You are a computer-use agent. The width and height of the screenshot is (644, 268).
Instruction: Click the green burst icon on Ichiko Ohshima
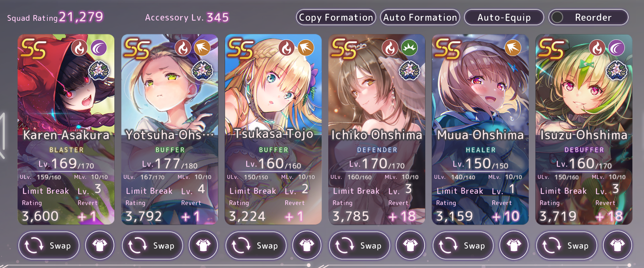click(409, 48)
